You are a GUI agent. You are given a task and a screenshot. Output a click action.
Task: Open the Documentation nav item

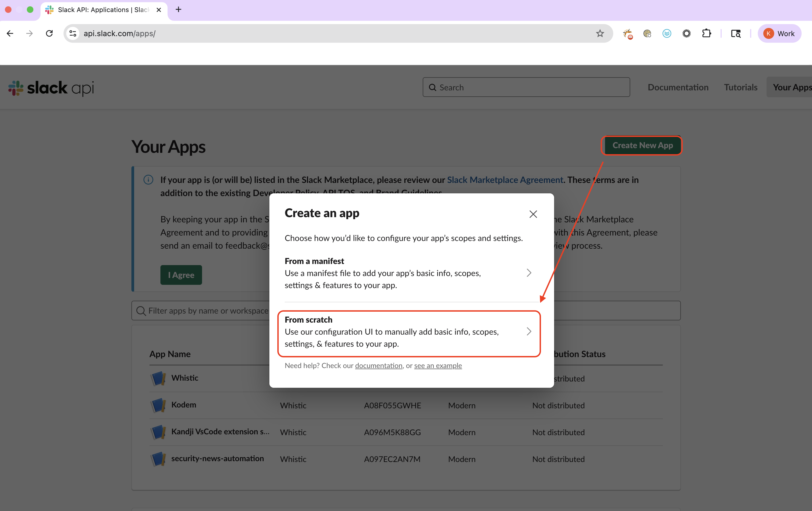tap(678, 87)
